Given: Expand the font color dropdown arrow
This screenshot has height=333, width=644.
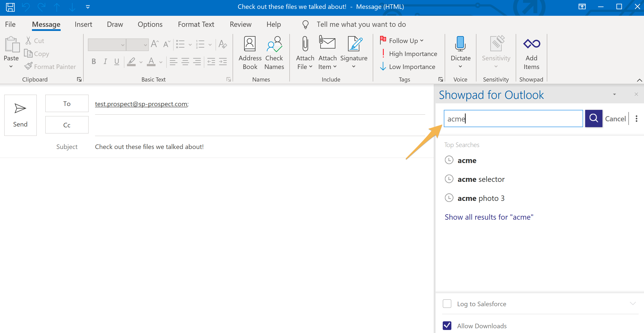Looking at the screenshot, I should click(161, 62).
